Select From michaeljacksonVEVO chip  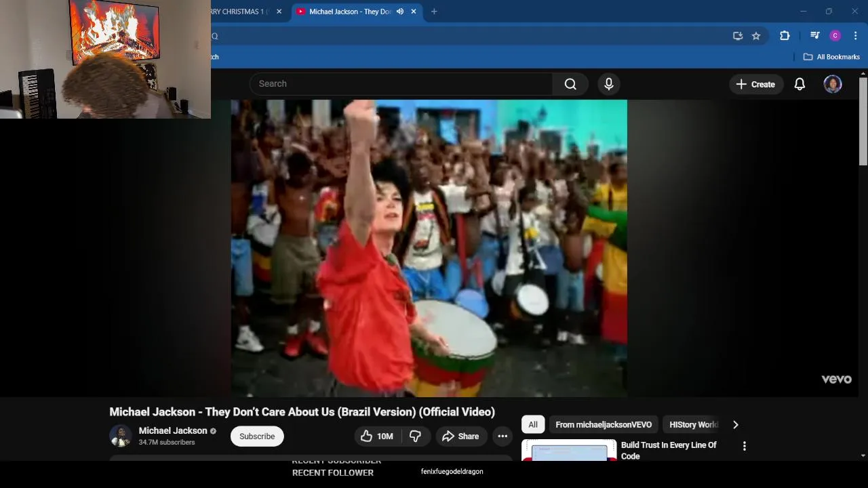[604, 425]
